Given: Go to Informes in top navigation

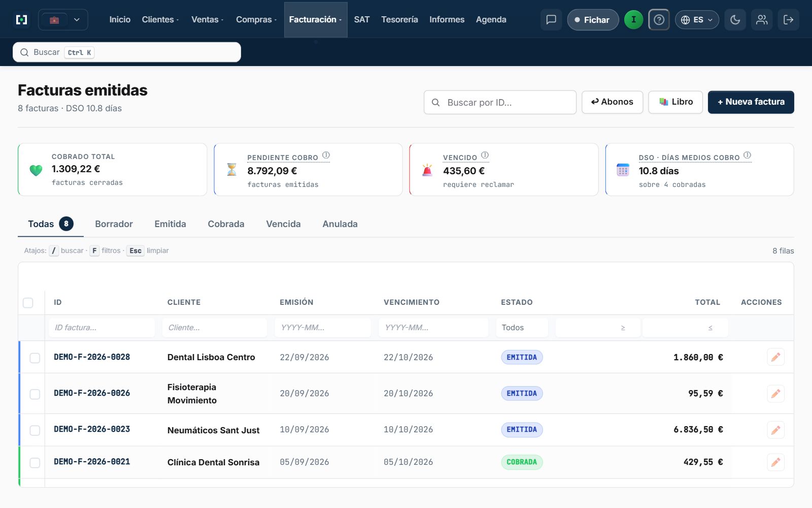Looking at the screenshot, I should pyautogui.click(x=447, y=20).
